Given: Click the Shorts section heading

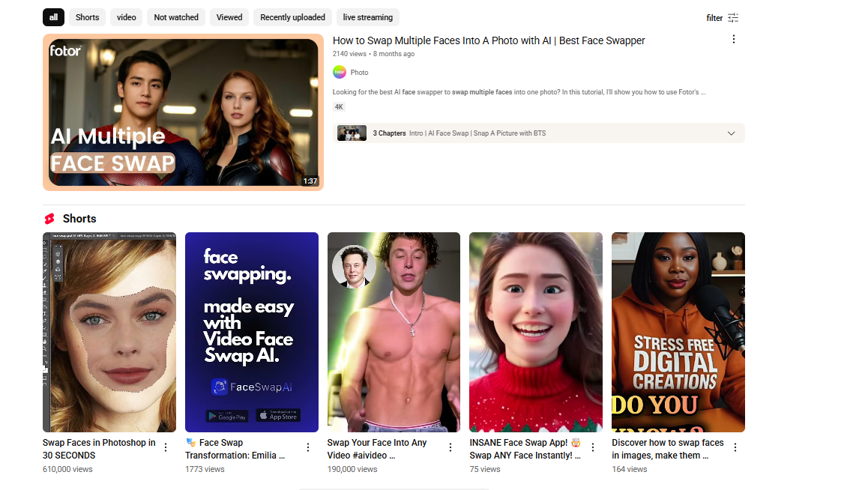Looking at the screenshot, I should pos(79,219).
